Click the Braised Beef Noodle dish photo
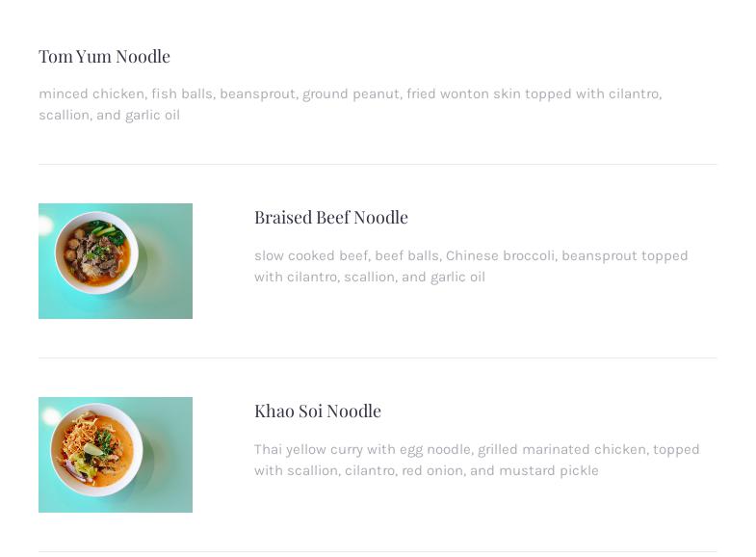The width and height of the screenshot is (756, 557). (116, 261)
